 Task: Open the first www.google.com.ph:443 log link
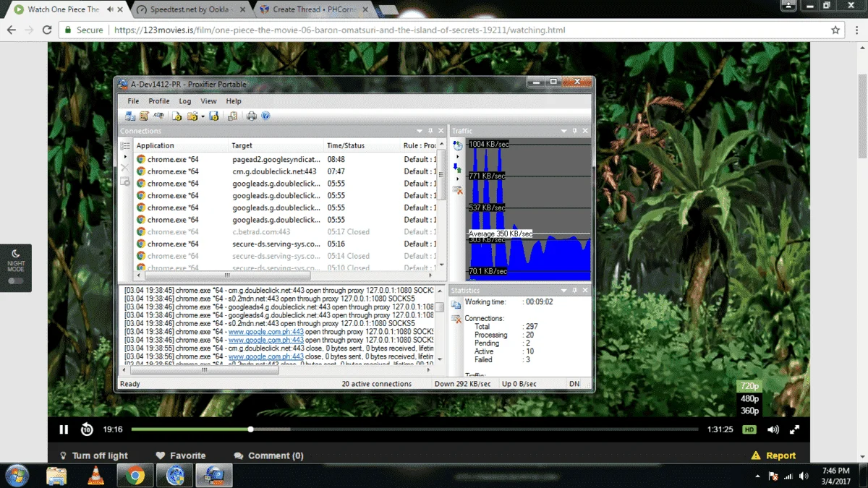266,332
